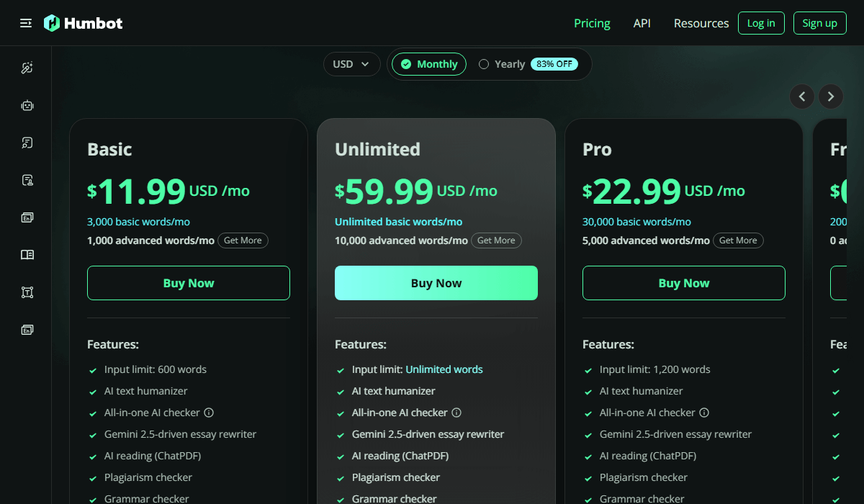Go to next pricing plans with right arrow

pos(831,96)
